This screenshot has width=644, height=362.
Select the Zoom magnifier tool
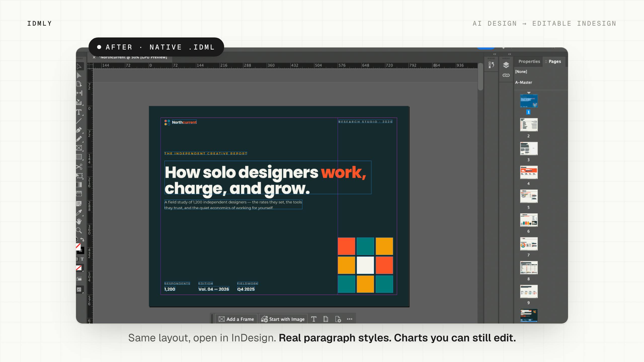(79, 231)
